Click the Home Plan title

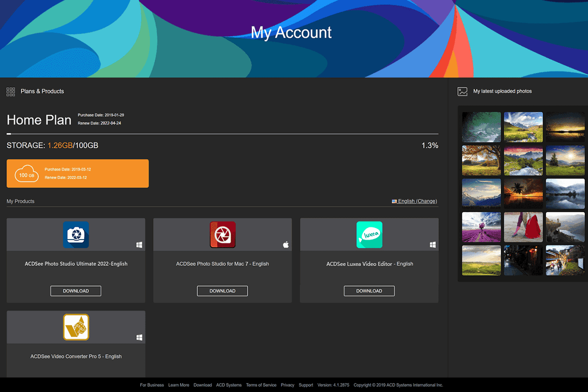point(39,120)
